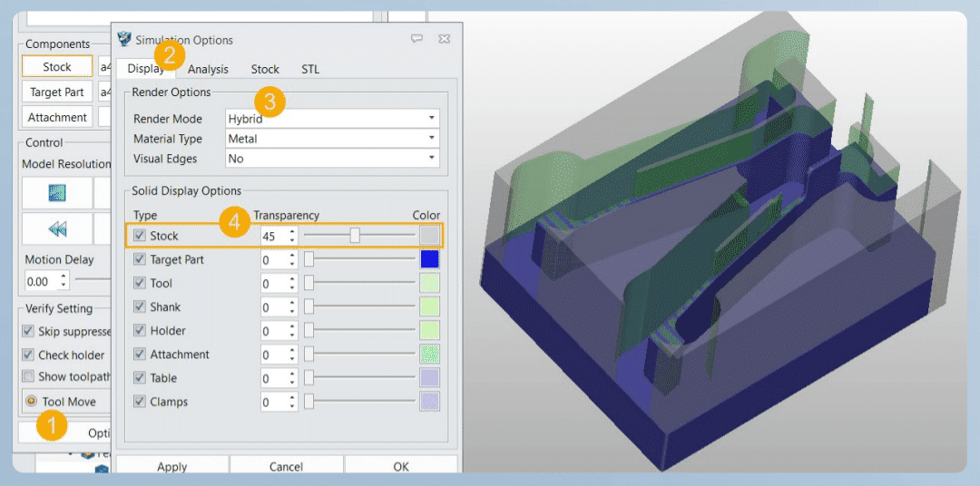Viewport: 980px width, 486px height.
Task: Click the Target Part component button
Action: point(57,92)
